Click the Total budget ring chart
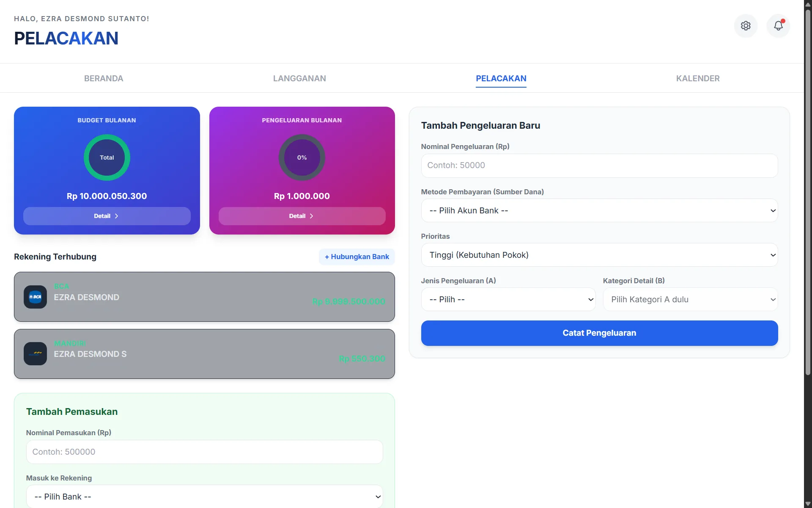The width and height of the screenshot is (812, 508). click(107, 157)
